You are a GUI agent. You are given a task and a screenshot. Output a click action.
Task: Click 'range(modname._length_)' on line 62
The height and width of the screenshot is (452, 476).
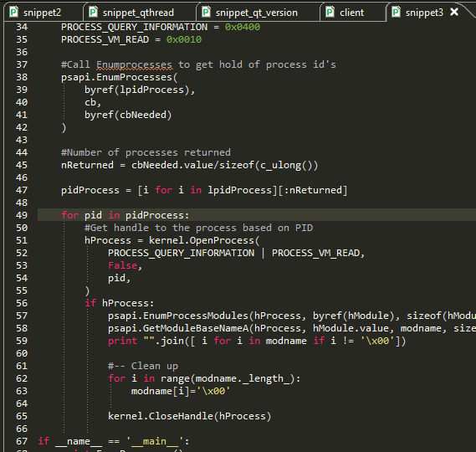tap(228, 378)
